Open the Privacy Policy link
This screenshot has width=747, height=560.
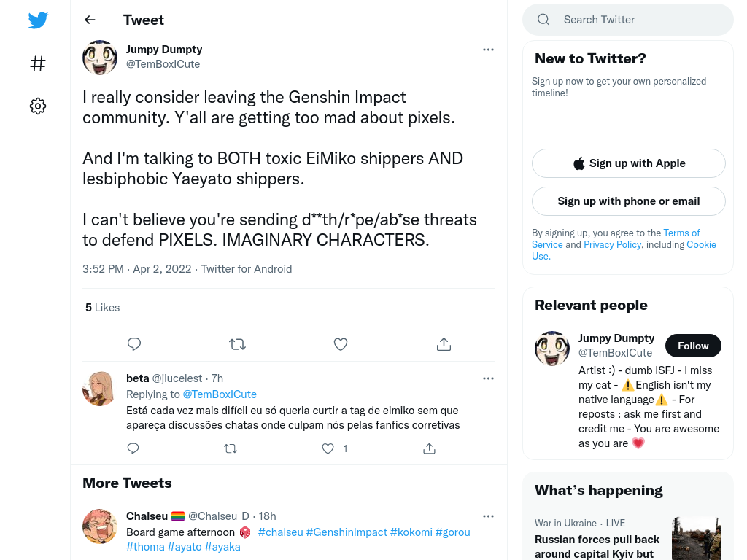pyautogui.click(x=613, y=244)
